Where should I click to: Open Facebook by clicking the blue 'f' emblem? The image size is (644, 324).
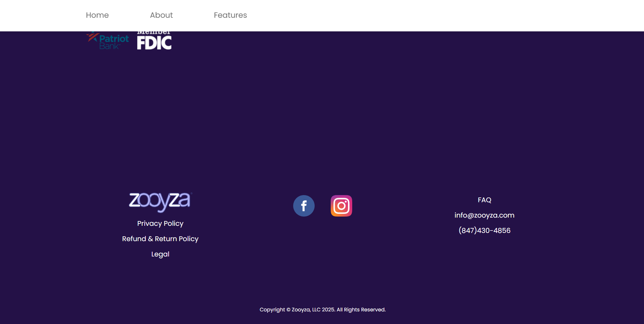click(304, 206)
